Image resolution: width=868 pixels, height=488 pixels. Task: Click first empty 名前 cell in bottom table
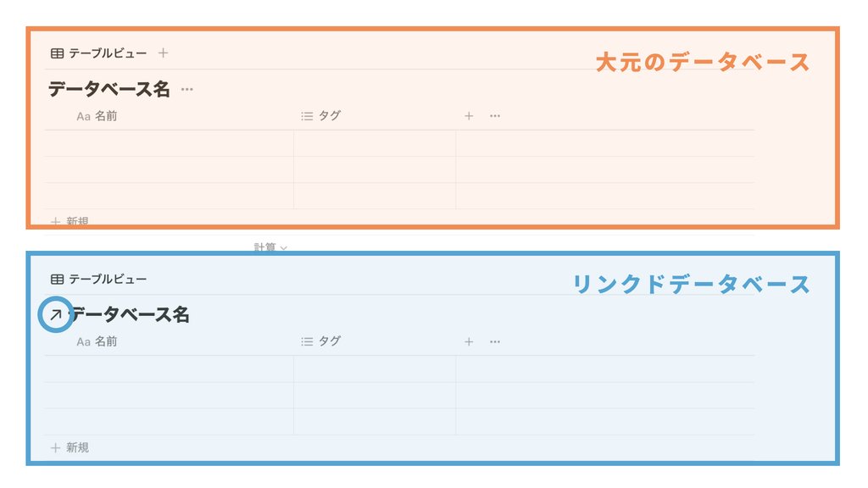[169, 369]
